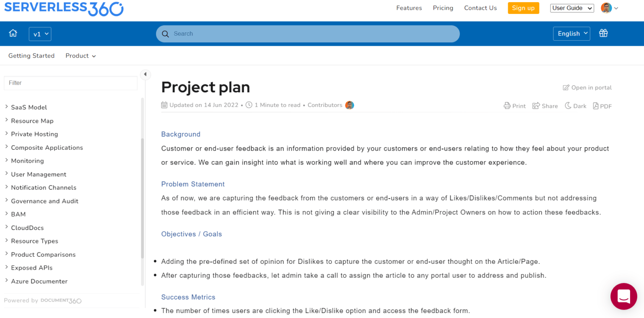Collapse the left sidebar panel

point(145,74)
